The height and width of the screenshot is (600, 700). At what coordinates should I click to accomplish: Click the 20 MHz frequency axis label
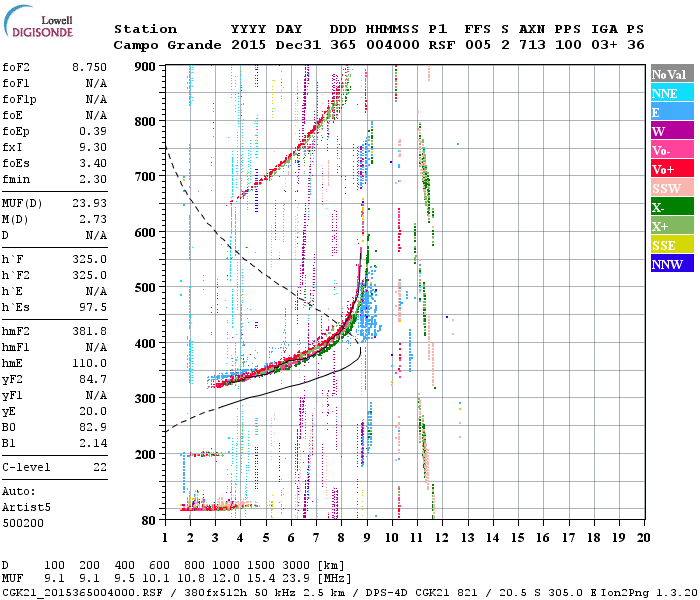[x=643, y=538]
